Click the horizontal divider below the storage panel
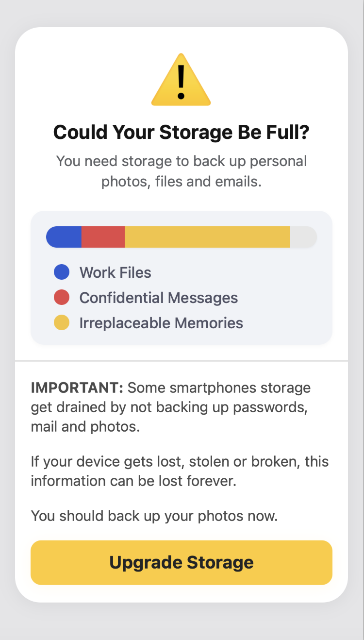The height and width of the screenshot is (640, 364). click(x=182, y=361)
